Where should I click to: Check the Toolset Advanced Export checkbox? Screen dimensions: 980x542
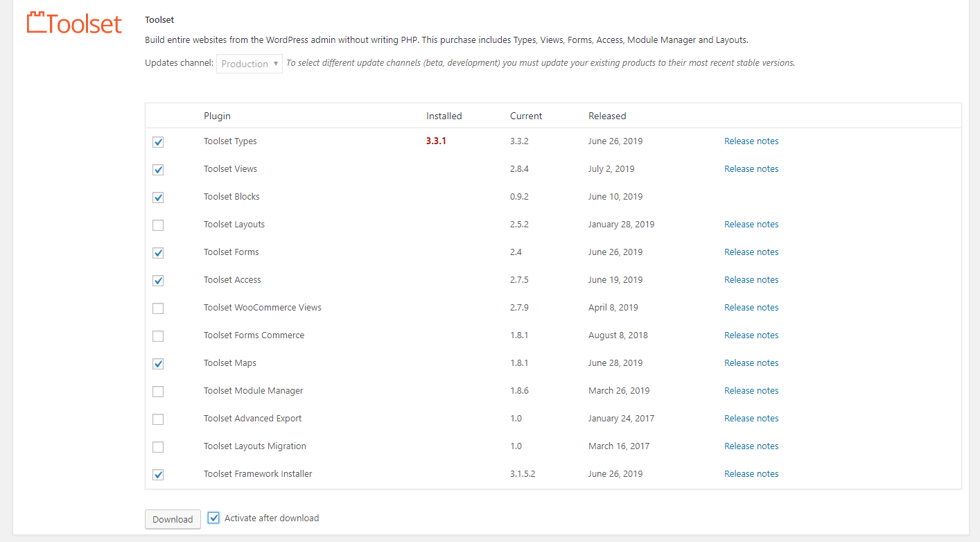tap(158, 419)
